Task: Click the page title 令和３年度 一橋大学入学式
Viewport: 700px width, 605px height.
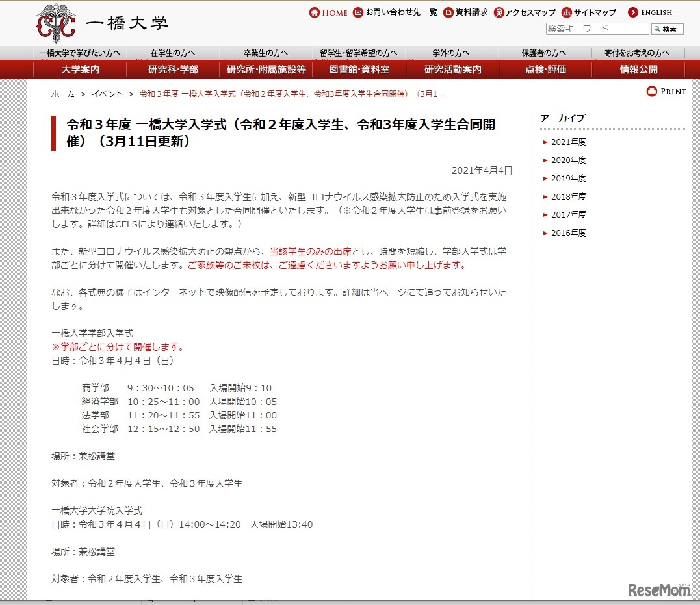Action: point(281,133)
